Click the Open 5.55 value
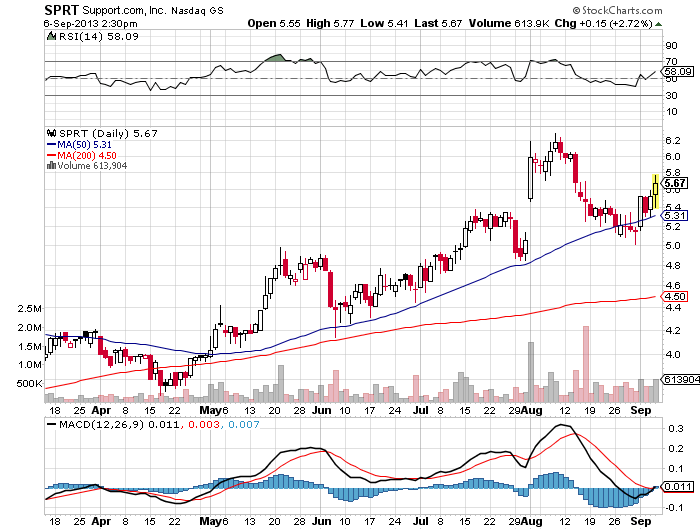 coord(274,23)
